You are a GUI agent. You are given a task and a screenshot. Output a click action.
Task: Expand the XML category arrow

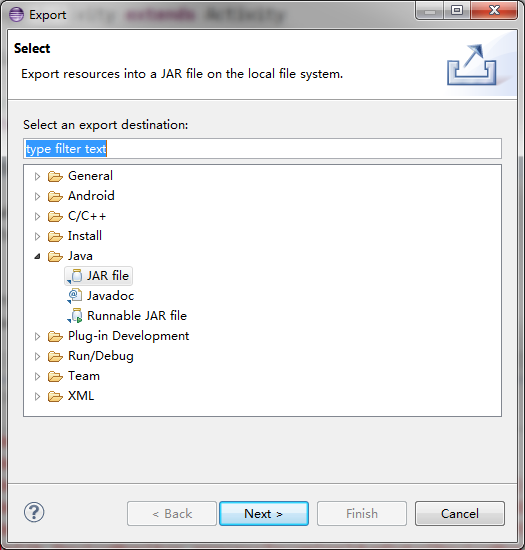coord(37,396)
